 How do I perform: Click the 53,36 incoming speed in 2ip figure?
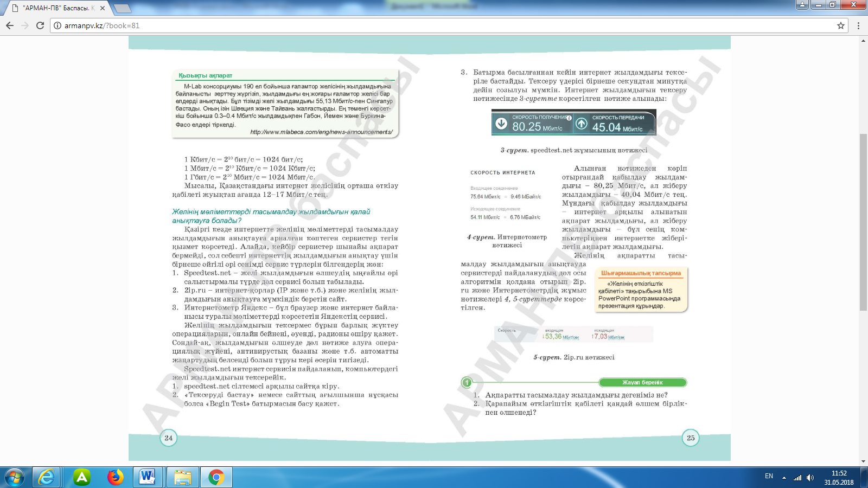[x=561, y=337]
